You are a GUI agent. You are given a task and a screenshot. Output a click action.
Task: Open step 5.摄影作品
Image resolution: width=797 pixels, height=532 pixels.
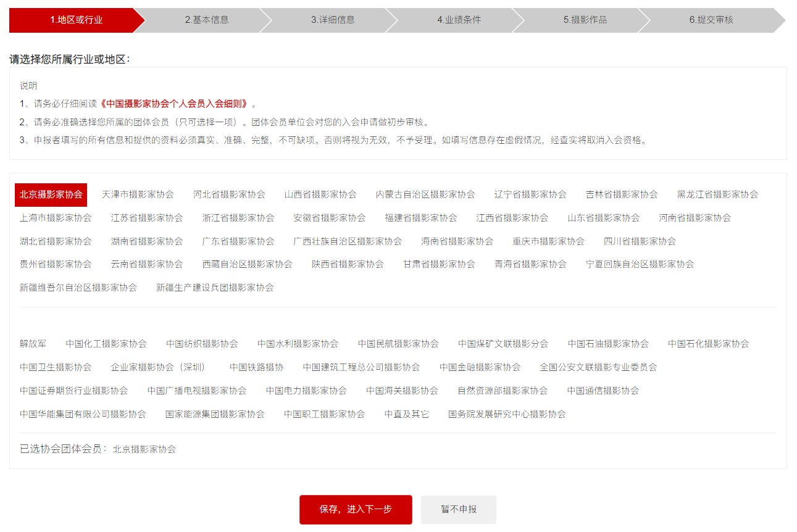(585, 20)
